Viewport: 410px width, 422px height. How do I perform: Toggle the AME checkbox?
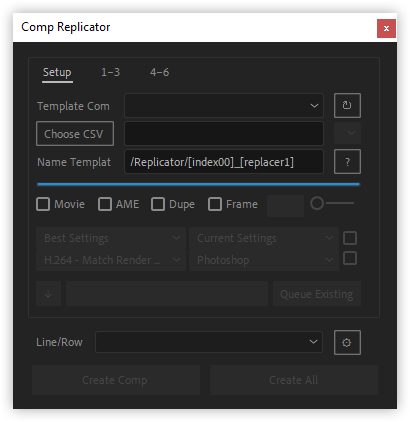click(x=105, y=204)
